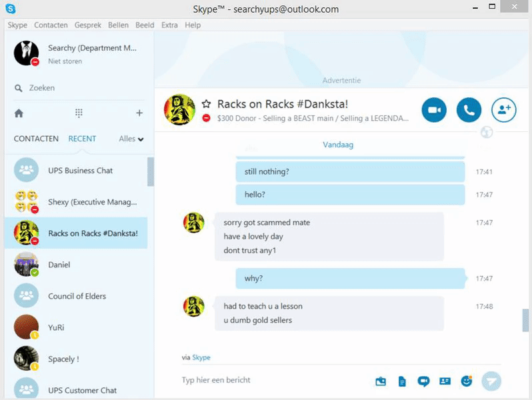Click the send message button
The height and width of the screenshot is (400, 532).
491,381
